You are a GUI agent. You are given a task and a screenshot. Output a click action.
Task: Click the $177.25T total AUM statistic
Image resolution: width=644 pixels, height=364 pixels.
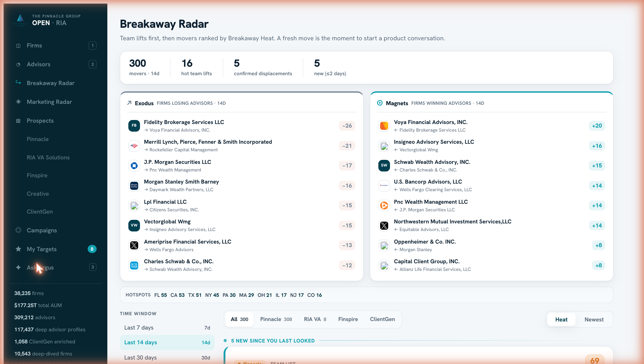[x=38, y=305]
